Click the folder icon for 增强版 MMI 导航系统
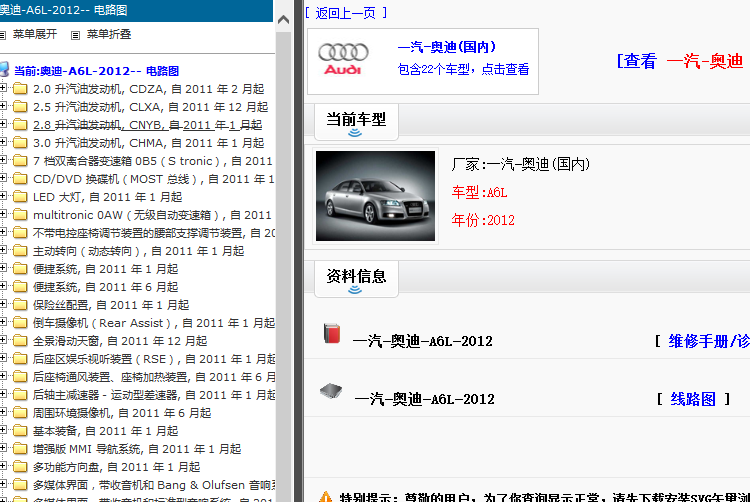750x502 pixels. [20, 448]
